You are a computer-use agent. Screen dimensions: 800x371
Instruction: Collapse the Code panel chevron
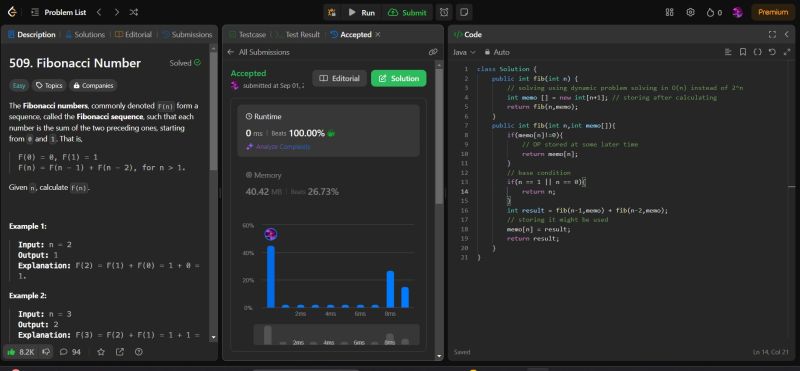(x=786, y=35)
